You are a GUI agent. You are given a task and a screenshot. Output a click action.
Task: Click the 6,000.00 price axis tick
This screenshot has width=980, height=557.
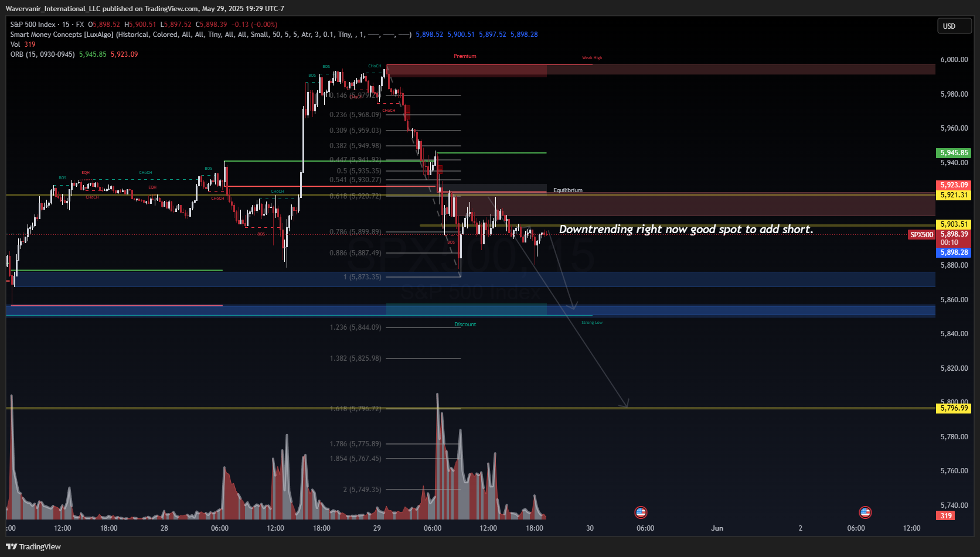(954, 60)
